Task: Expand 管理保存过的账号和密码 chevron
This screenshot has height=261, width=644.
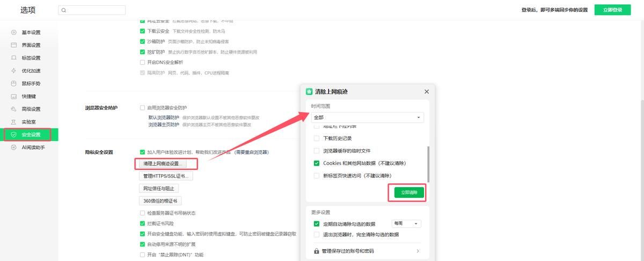Action: click(418, 251)
